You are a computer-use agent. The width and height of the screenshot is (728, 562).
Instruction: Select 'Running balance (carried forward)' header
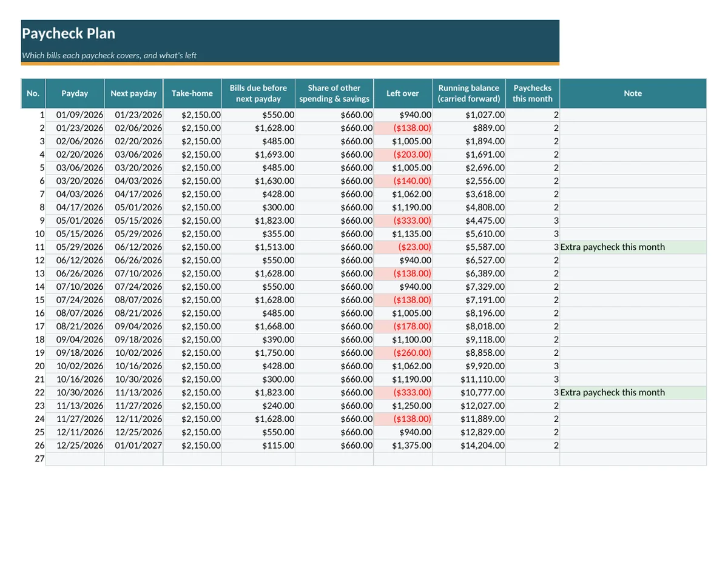(469, 93)
